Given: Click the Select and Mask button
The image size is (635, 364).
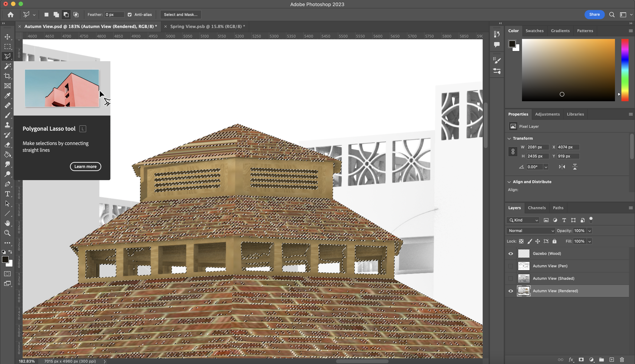Looking at the screenshot, I should 181,15.
